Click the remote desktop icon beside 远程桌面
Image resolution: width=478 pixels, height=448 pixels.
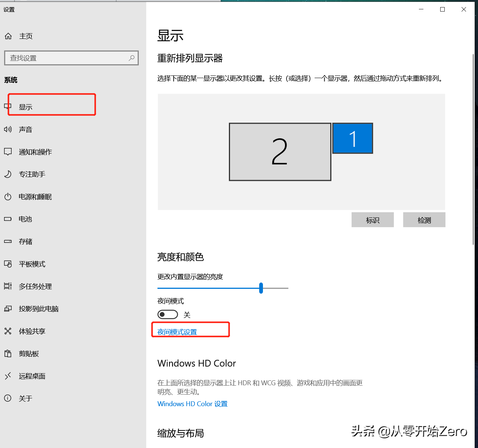coord(8,376)
